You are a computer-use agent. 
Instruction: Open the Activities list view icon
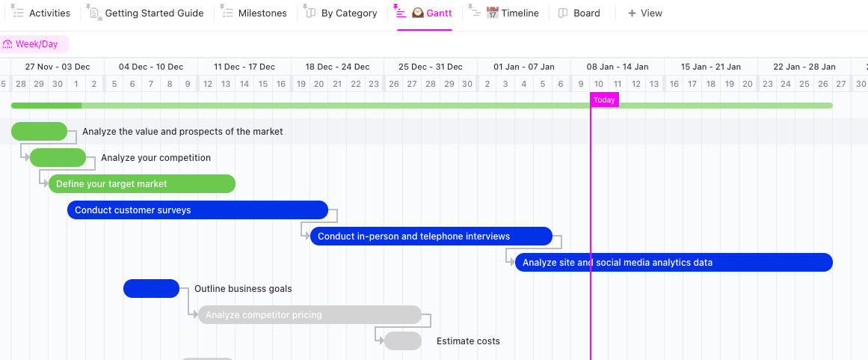pos(18,13)
